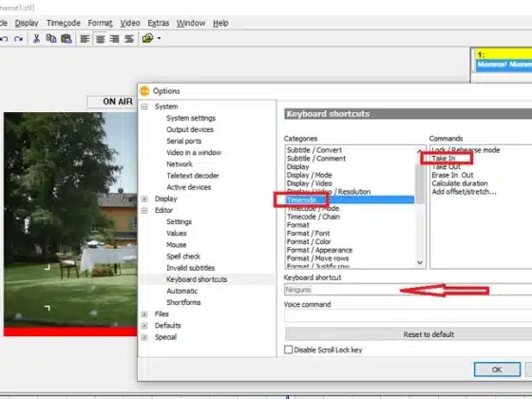
Task: Click the redo arrow icon in toolbar
Action: (19, 39)
